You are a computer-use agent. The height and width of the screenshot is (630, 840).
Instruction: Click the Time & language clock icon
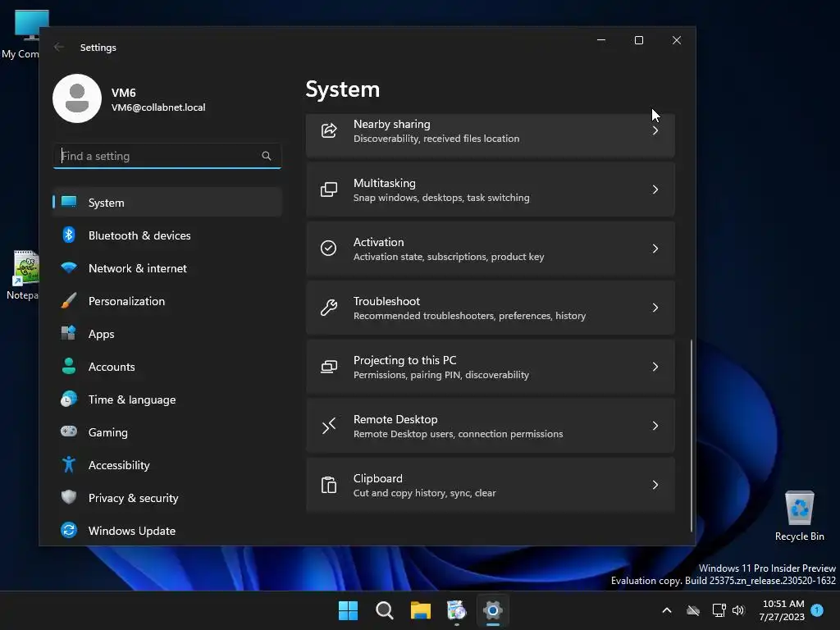[x=69, y=399]
